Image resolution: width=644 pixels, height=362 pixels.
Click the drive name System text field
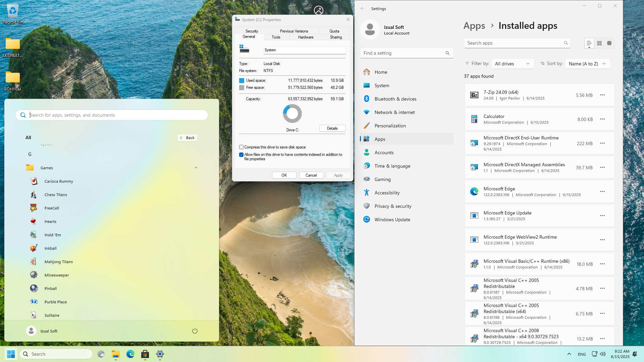click(x=305, y=50)
